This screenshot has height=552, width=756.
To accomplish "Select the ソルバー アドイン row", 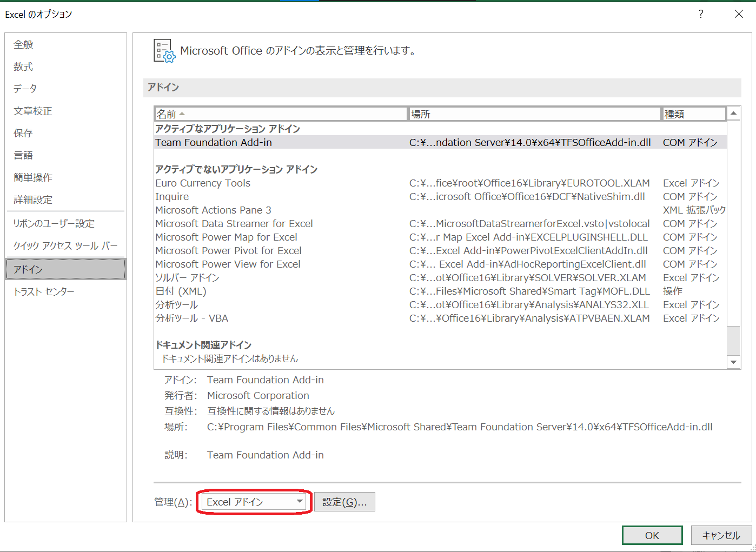I will pyautogui.click(x=440, y=277).
